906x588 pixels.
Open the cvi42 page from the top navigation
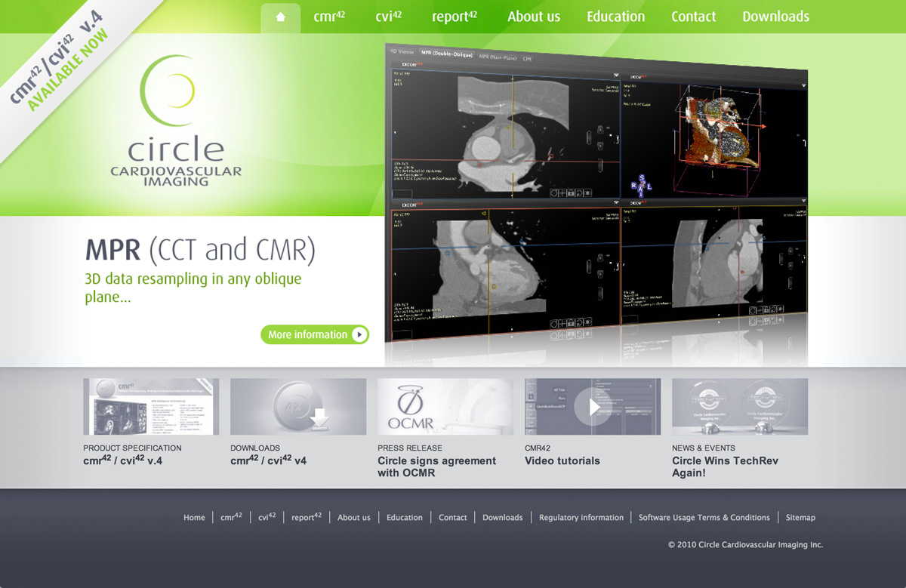388,17
